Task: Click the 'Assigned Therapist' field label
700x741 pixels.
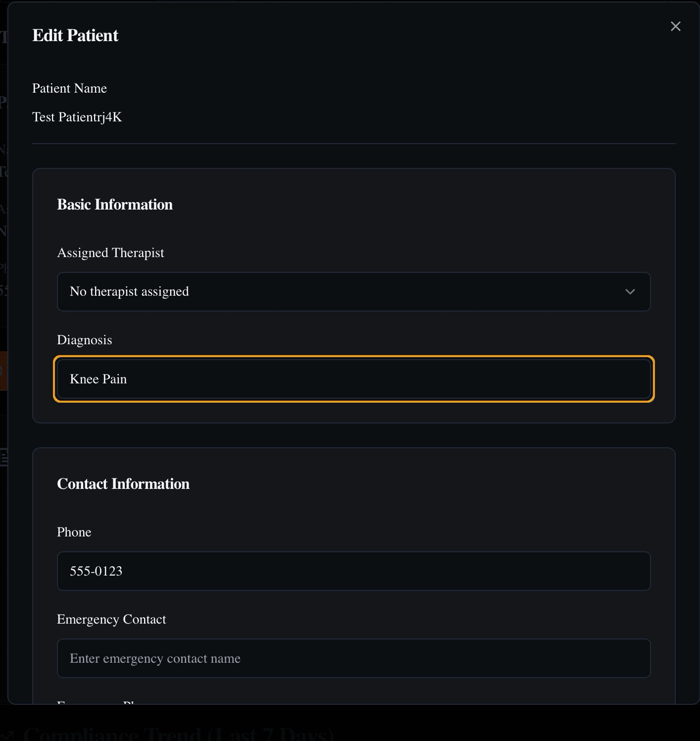Action: click(110, 253)
